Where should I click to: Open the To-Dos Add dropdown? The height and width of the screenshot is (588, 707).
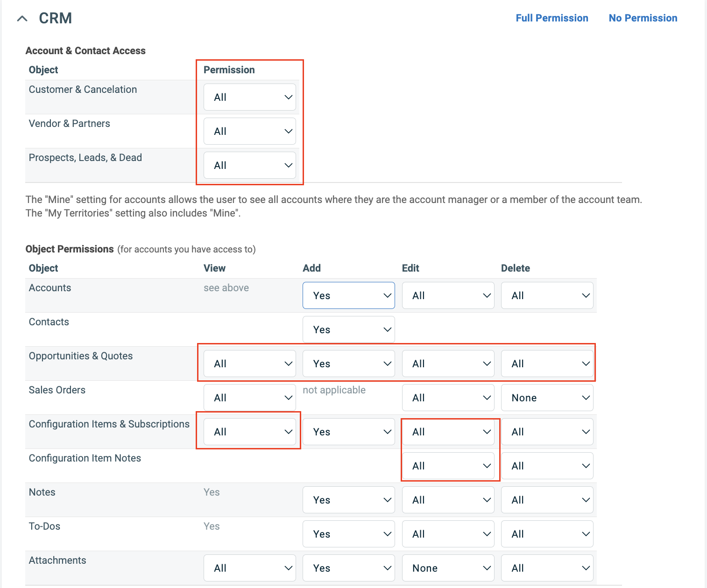348,533
